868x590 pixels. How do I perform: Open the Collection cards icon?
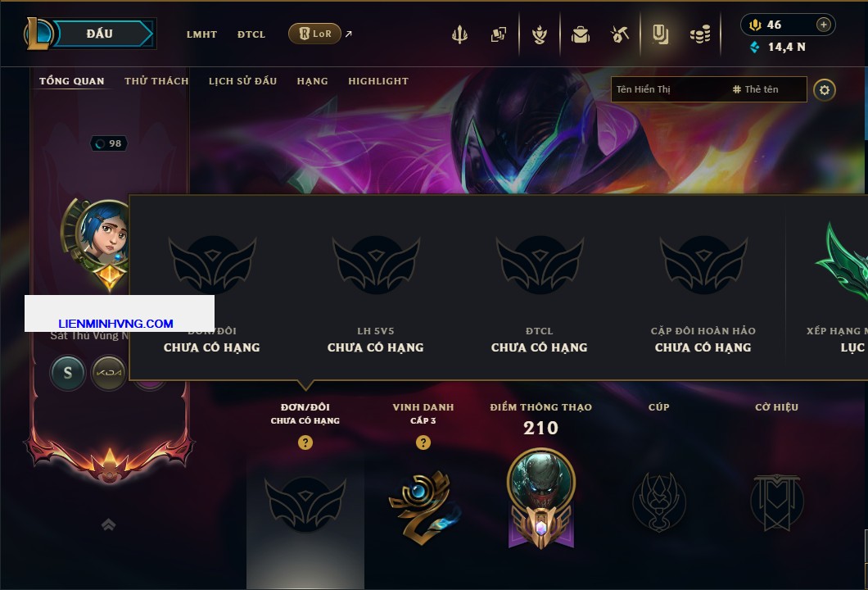click(498, 35)
